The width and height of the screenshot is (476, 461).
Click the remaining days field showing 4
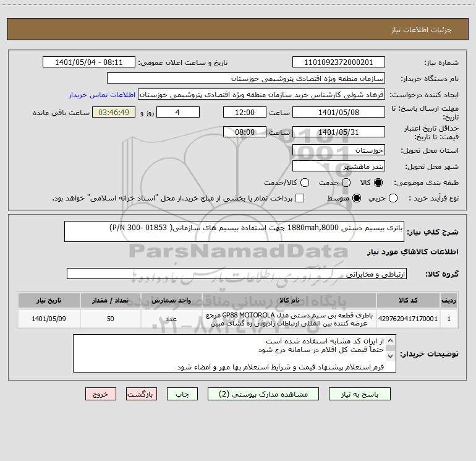click(x=178, y=112)
